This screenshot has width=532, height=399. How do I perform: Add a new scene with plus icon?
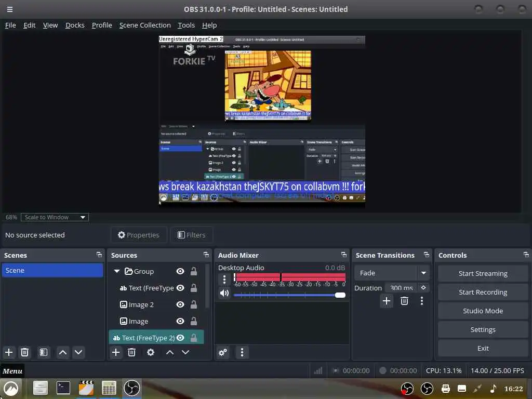[x=9, y=352]
